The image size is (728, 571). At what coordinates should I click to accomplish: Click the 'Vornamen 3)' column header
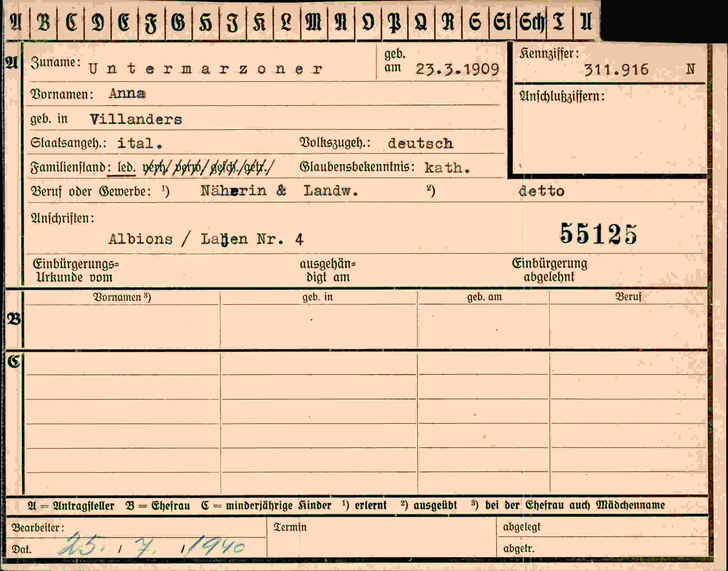122,297
